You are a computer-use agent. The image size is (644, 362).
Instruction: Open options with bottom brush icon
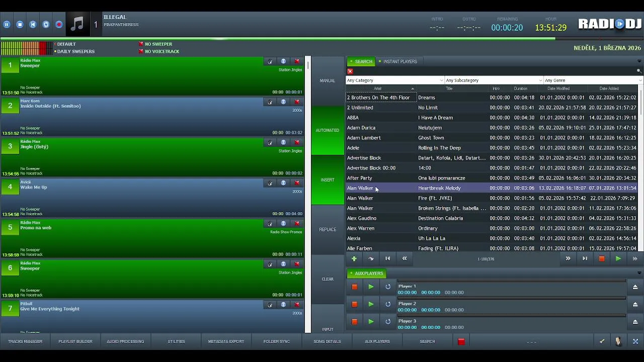pyautogui.click(x=602, y=341)
